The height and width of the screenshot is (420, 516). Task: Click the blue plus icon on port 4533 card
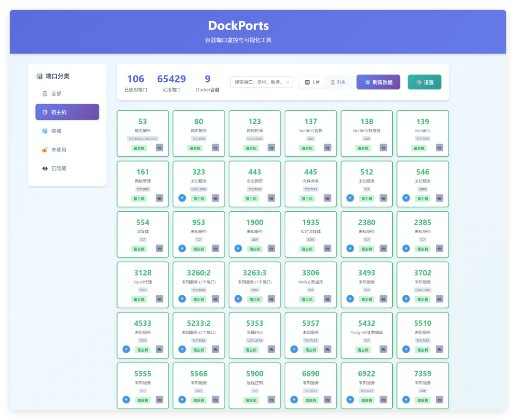point(126,349)
